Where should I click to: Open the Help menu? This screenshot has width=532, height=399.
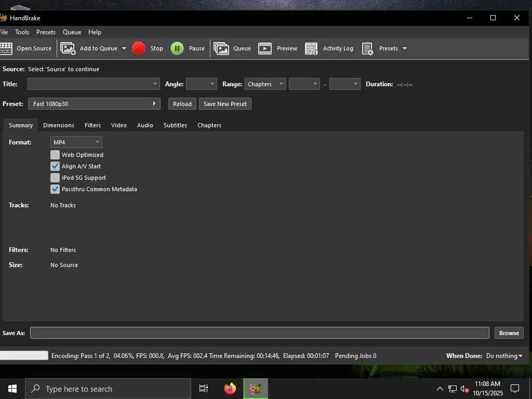point(95,32)
